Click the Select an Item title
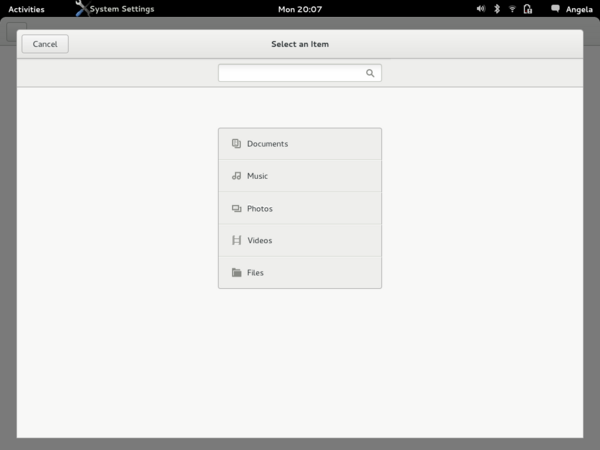The image size is (600, 450). 300,44
